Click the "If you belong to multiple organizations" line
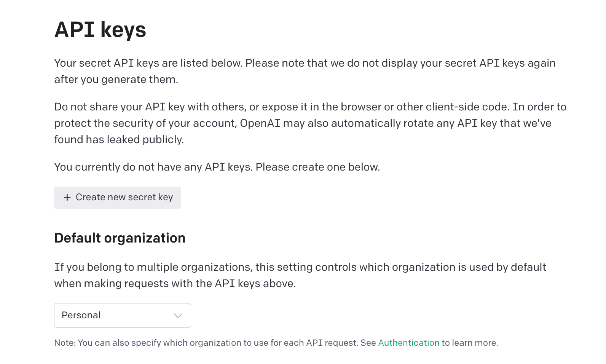 pyautogui.click(x=153, y=267)
